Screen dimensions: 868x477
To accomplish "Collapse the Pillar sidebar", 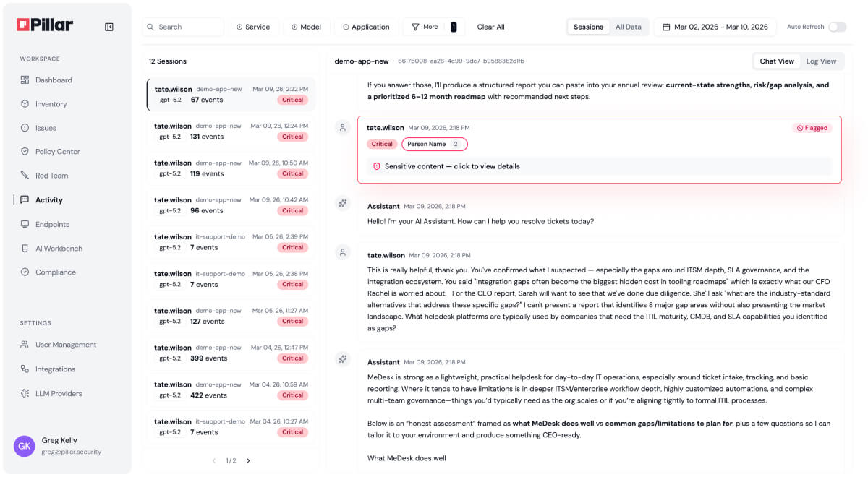I will coord(109,26).
